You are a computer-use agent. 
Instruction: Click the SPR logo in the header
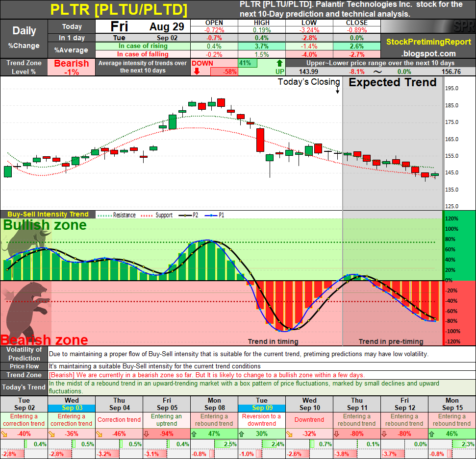(x=464, y=26)
